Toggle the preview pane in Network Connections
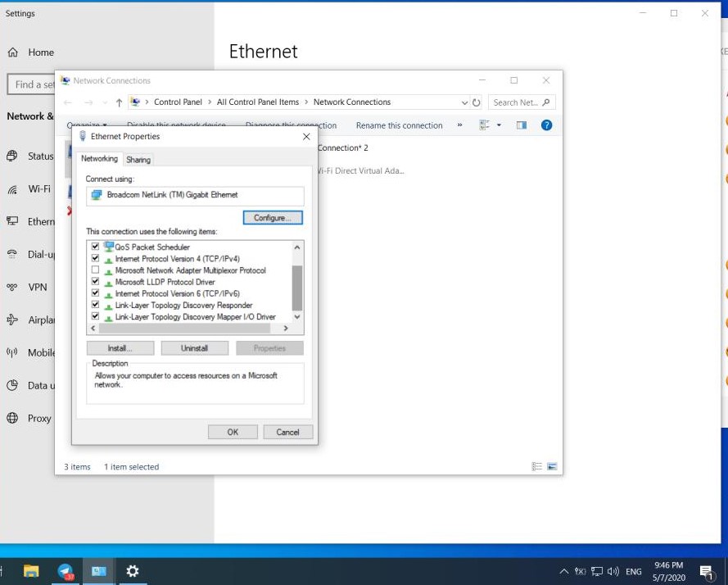This screenshot has height=585, width=728. [x=522, y=125]
